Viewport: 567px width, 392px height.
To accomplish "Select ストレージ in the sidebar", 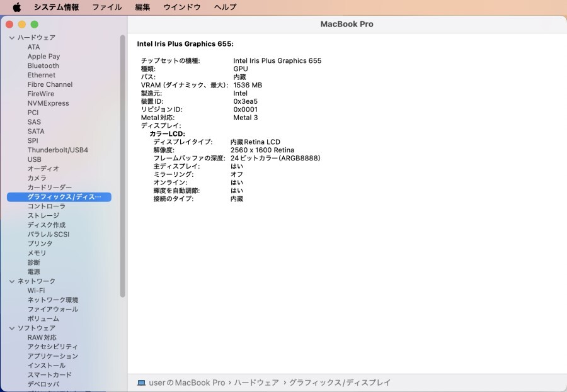I will 43,216.
